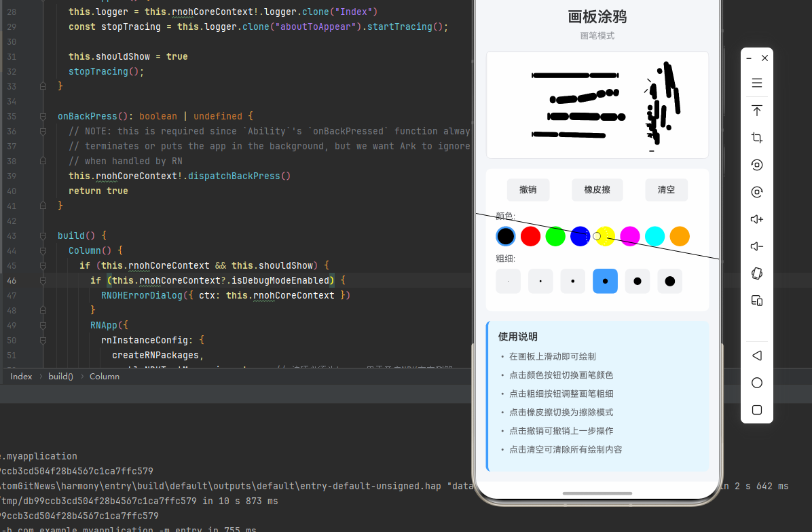Pick the red color swatch
Screen dimensions: 812x532
(x=530, y=236)
